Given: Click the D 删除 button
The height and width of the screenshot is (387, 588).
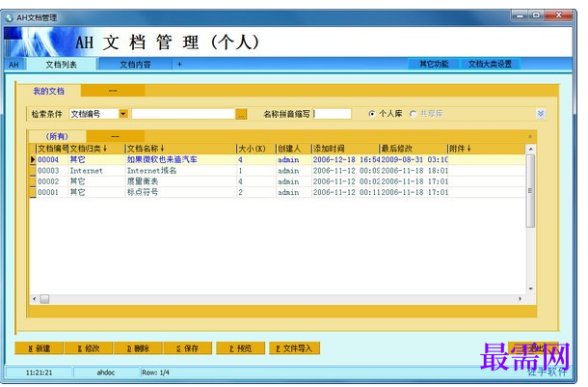Looking at the screenshot, I should 138,348.
